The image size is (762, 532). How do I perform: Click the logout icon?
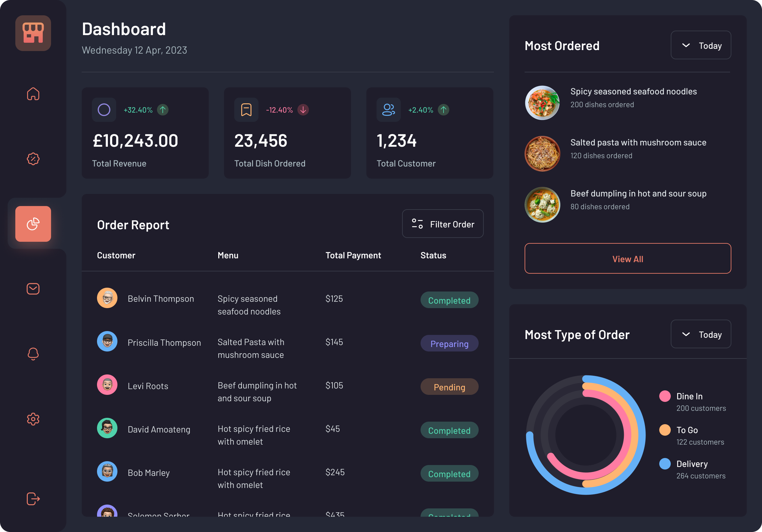click(33, 499)
